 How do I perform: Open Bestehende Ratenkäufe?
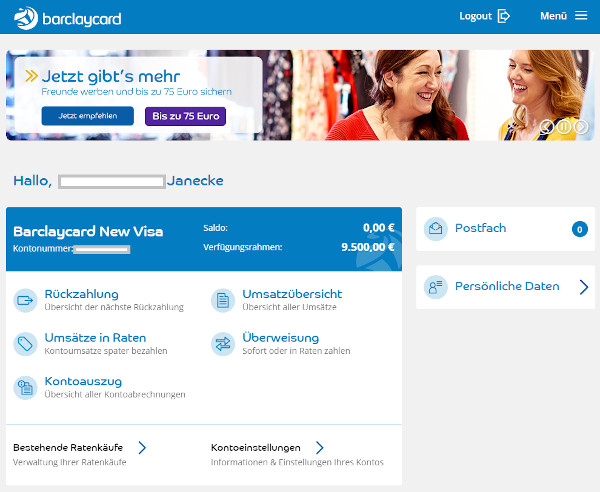pos(68,447)
